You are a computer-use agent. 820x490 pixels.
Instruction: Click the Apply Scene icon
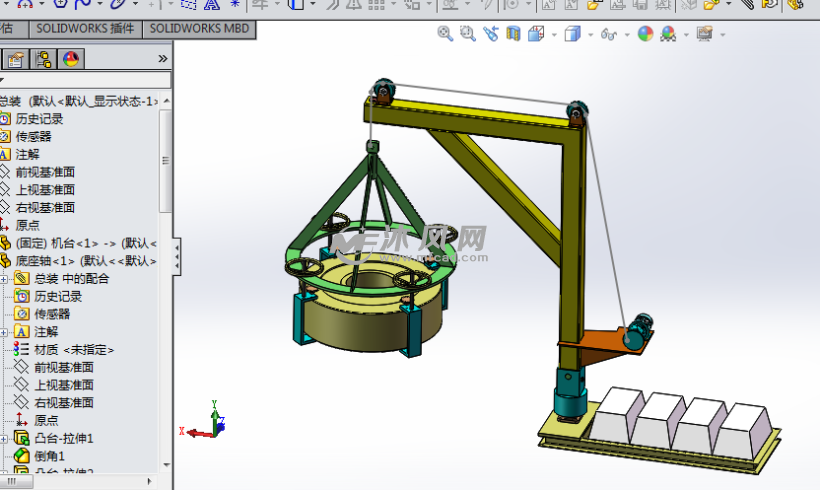[668, 34]
